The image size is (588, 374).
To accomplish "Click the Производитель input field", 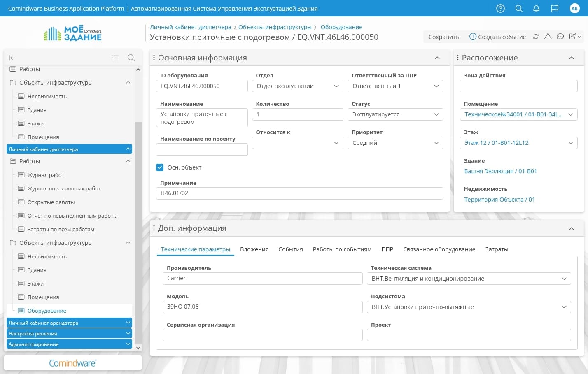I will tap(263, 279).
